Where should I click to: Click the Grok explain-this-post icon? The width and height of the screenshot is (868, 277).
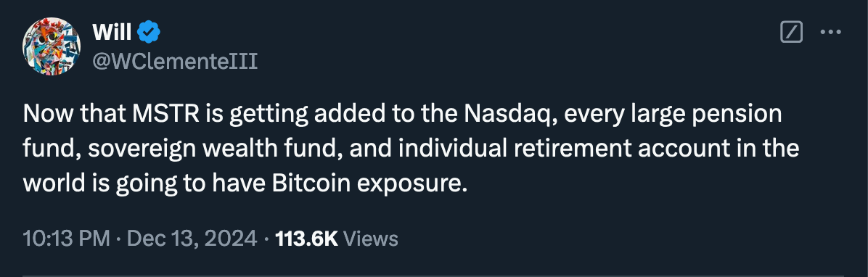point(791,33)
